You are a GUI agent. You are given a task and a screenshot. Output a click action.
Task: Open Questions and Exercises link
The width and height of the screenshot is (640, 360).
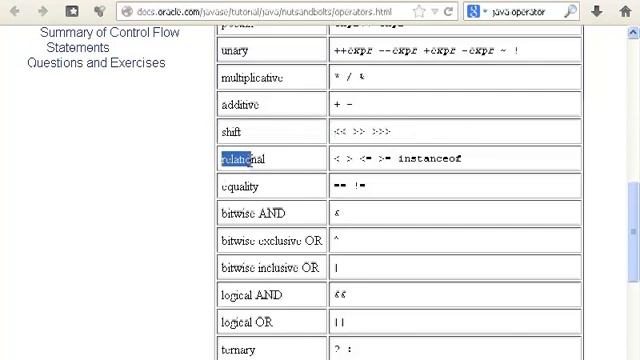(96, 62)
